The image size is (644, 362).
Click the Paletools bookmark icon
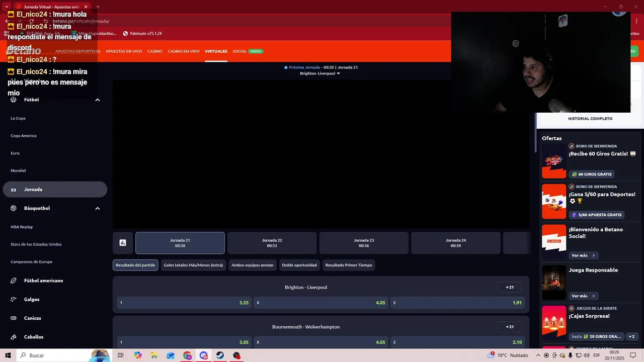click(125, 34)
